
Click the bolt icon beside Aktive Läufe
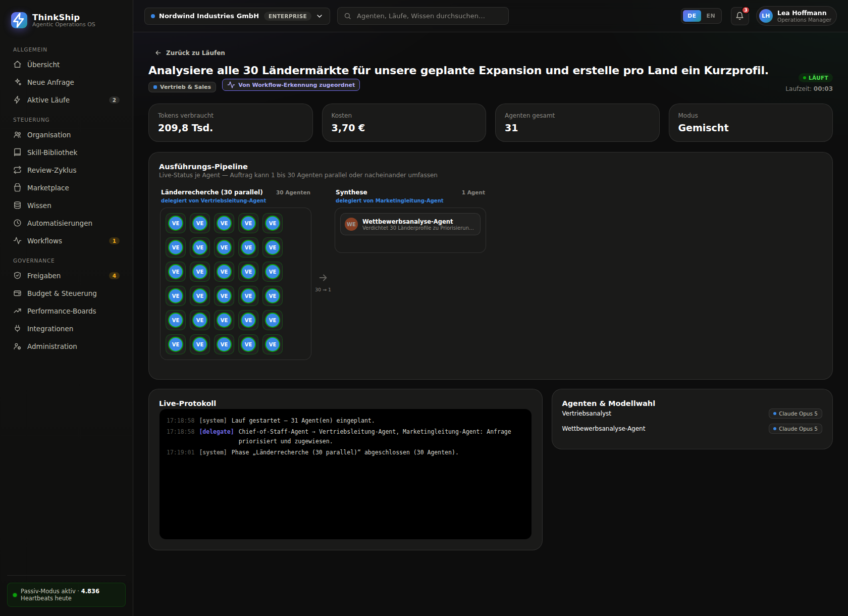tap(18, 100)
